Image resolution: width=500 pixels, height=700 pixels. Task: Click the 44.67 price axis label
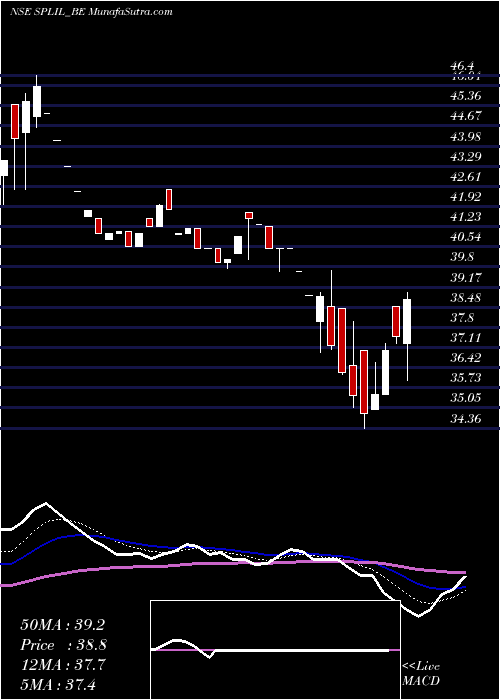(x=466, y=116)
